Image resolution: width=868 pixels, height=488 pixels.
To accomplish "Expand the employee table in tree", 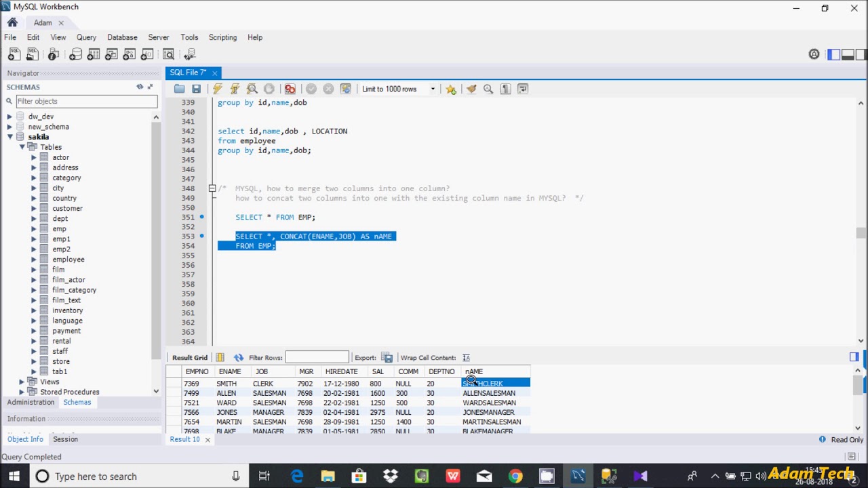I will pos(33,260).
